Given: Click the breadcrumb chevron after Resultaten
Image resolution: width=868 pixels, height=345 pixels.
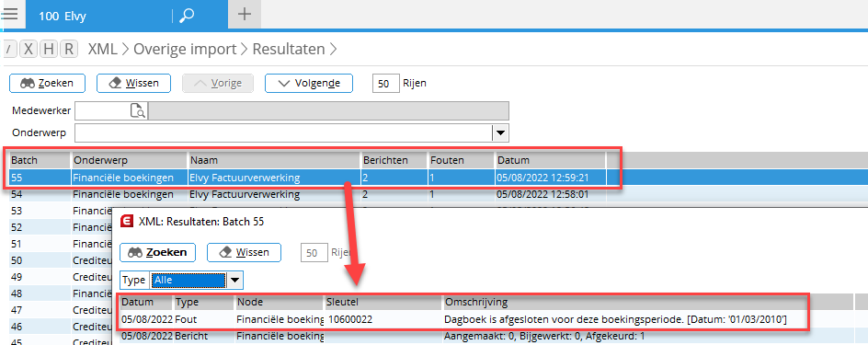Looking at the screenshot, I should (333, 50).
